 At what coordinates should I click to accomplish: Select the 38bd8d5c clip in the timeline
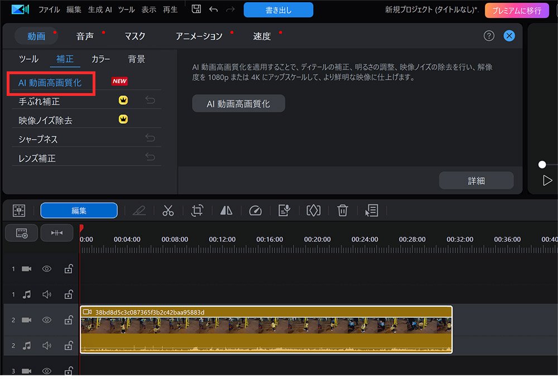click(267, 329)
